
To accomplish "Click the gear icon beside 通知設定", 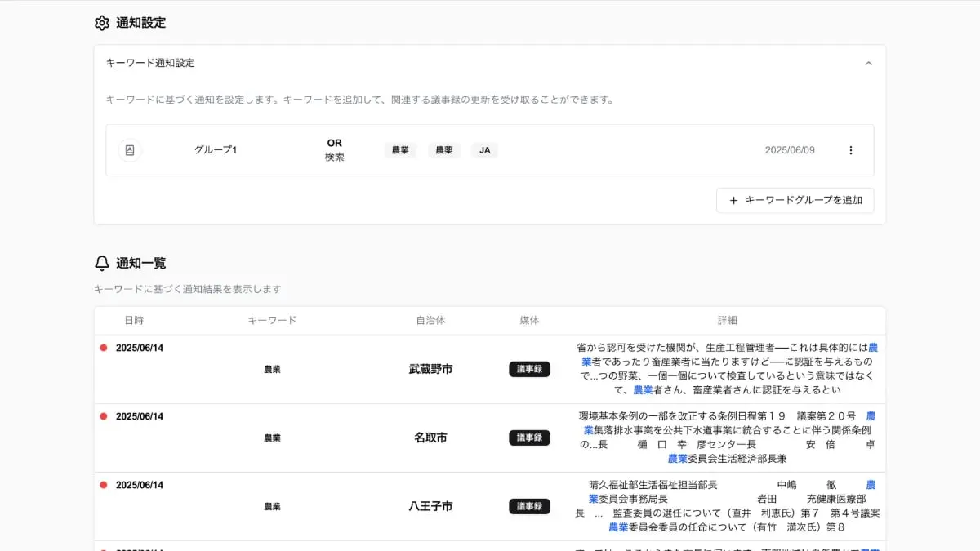I will pos(101,23).
